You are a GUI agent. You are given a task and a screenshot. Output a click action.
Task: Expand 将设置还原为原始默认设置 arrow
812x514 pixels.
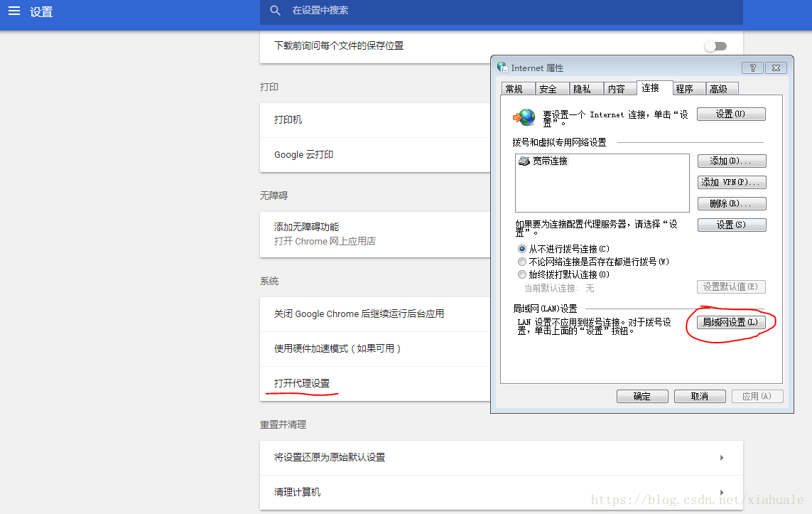722,458
